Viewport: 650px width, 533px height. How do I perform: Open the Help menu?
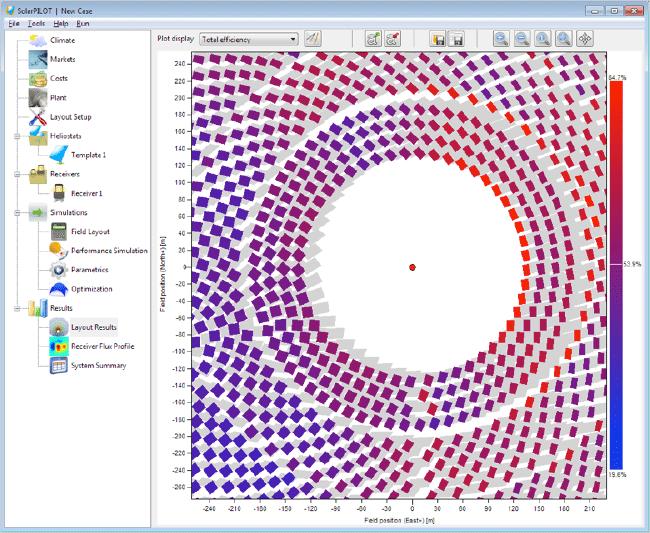pyautogui.click(x=61, y=24)
